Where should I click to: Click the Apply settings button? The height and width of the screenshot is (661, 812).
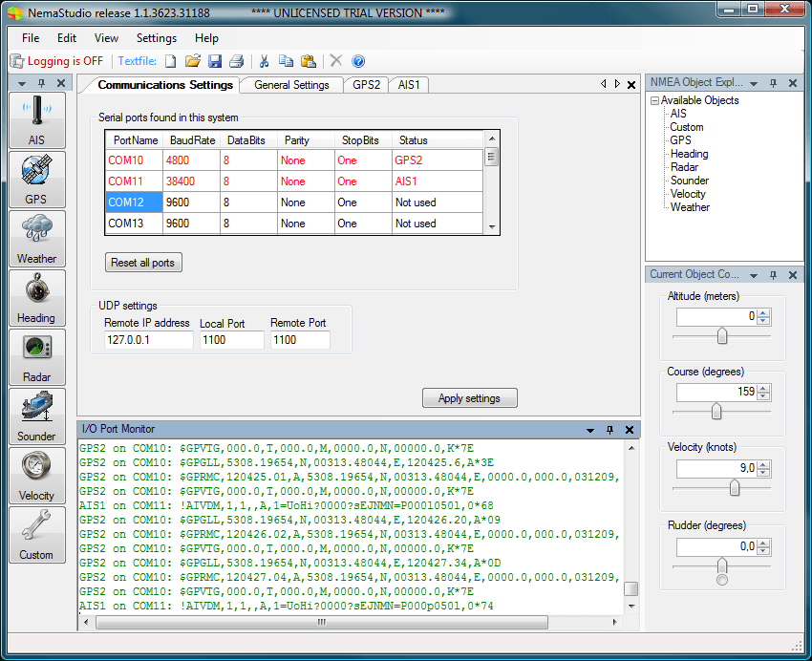(469, 398)
